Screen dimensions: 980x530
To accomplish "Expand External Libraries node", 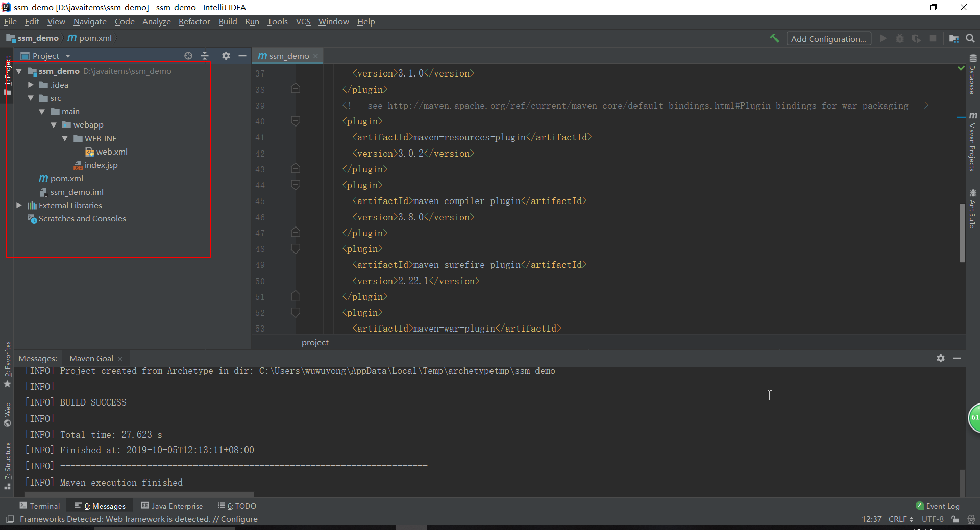I will tap(19, 205).
